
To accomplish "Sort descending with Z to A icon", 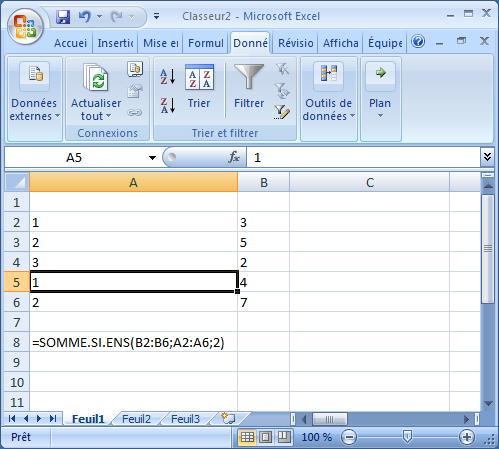I will tap(168, 105).
